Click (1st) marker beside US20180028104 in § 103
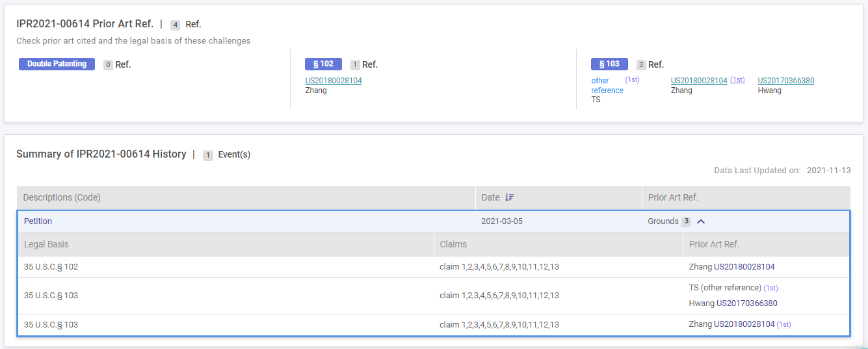Screen dimensions: 868x349 (737, 79)
